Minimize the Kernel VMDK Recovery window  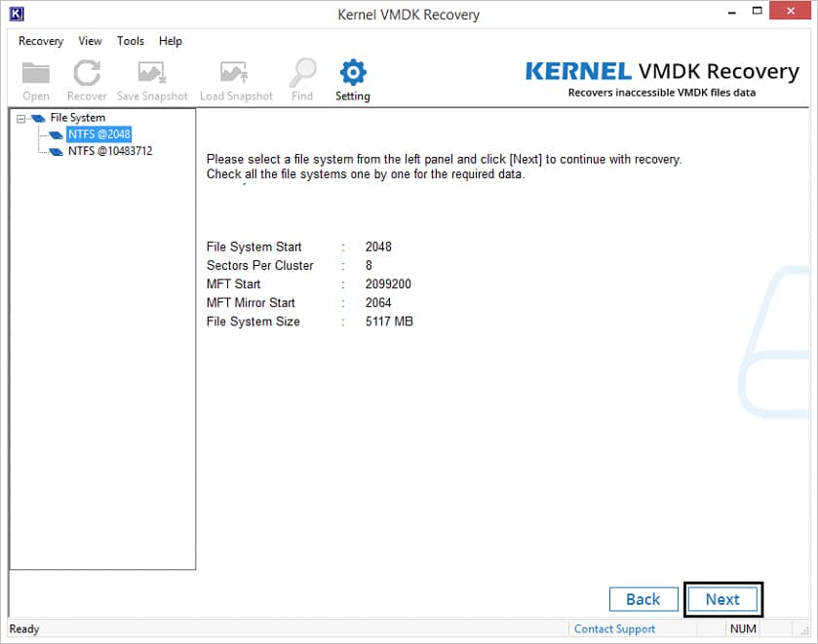(732, 12)
